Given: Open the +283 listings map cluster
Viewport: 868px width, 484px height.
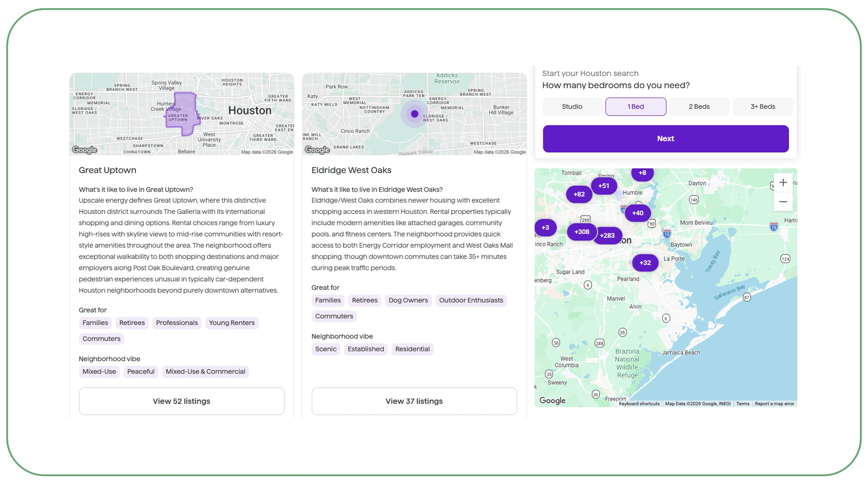Looking at the screenshot, I should (608, 235).
